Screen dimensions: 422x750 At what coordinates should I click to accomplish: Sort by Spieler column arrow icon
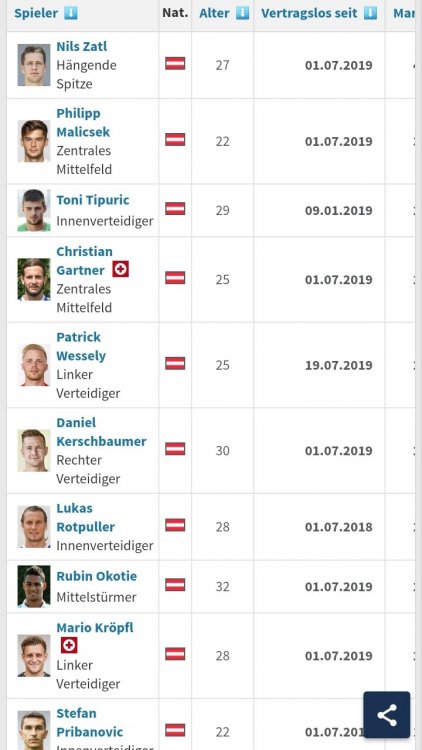tap(70, 13)
